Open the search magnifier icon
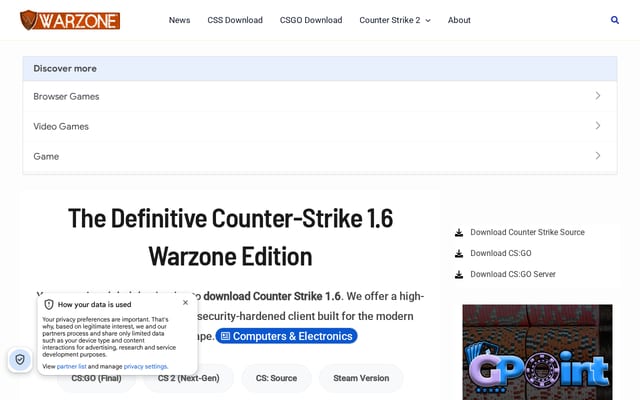Image resolution: width=640 pixels, height=400 pixels. point(614,20)
